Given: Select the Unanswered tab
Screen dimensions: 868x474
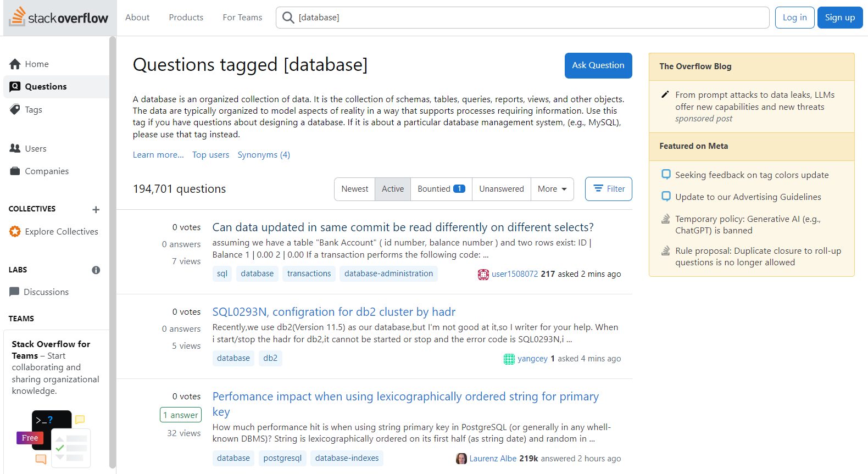Looking at the screenshot, I should pyautogui.click(x=502, y=189).
